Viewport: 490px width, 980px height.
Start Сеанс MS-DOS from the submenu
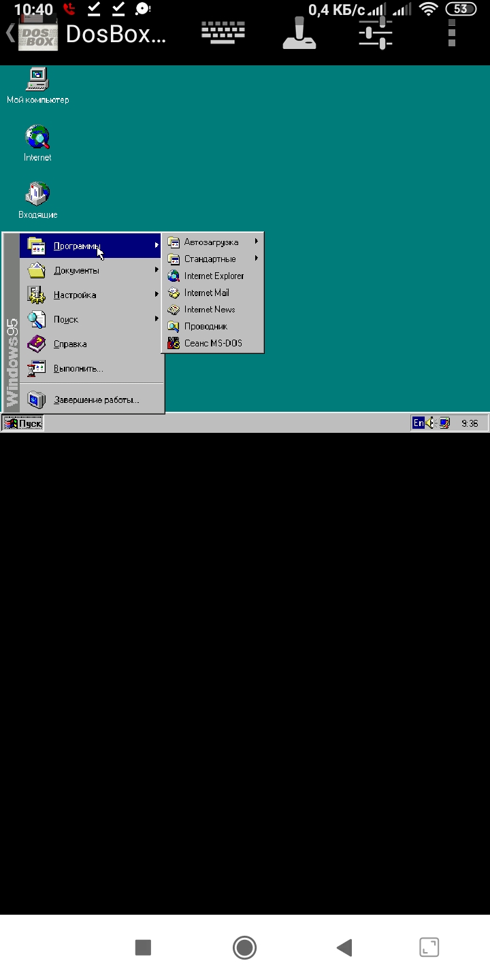212,343
